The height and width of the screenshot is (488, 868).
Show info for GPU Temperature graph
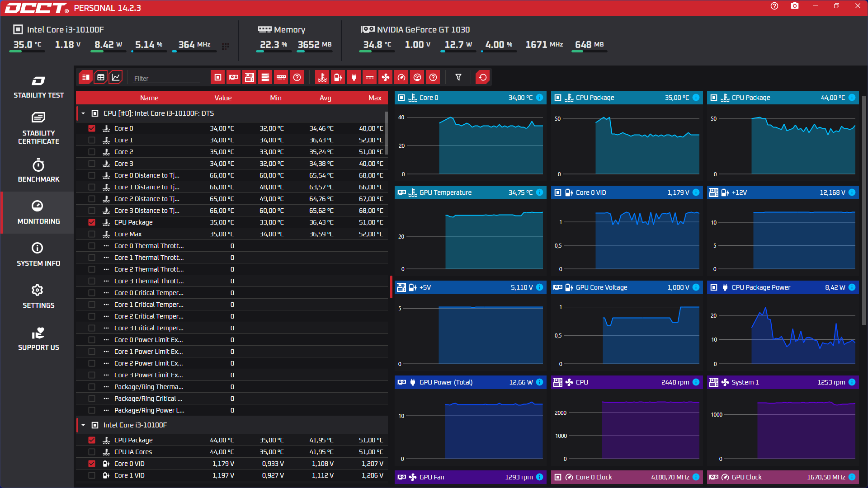coord(540,192)
